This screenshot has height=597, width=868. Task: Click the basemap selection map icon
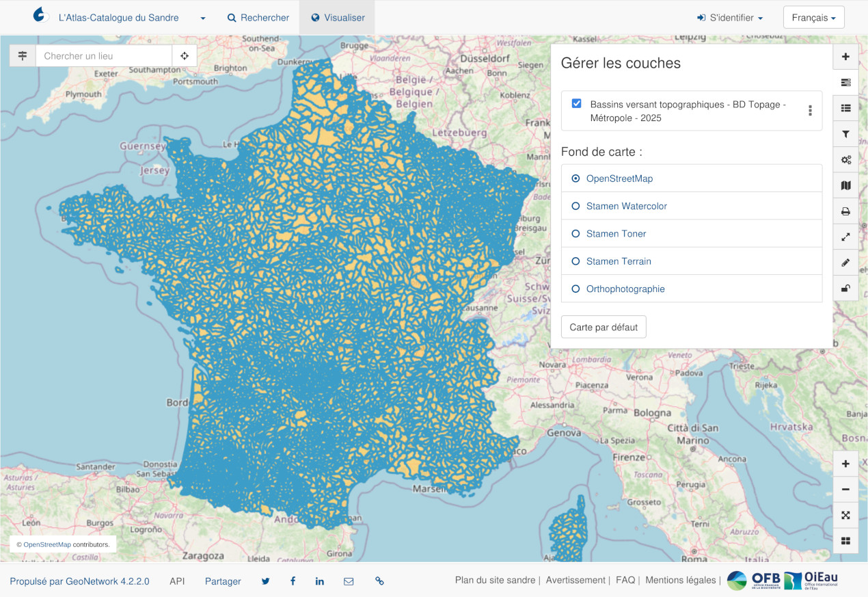tap(845, 185)
